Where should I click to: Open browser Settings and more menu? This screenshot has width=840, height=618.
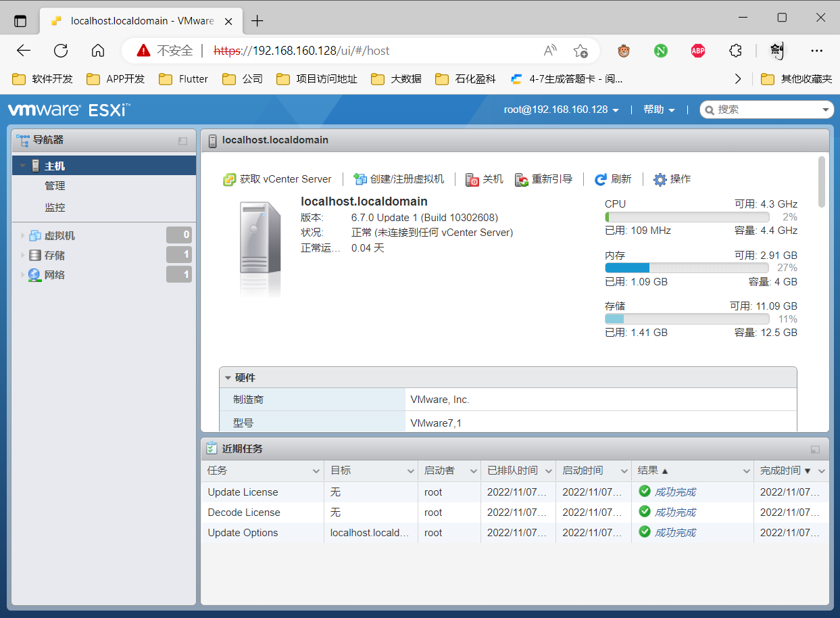(816, 51)
